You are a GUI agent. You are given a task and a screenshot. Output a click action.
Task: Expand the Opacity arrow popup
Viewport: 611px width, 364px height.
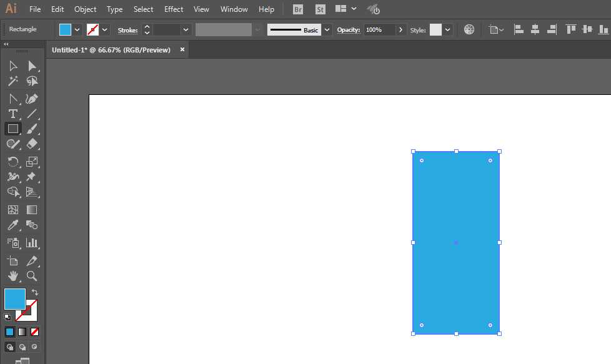(400, 29)
